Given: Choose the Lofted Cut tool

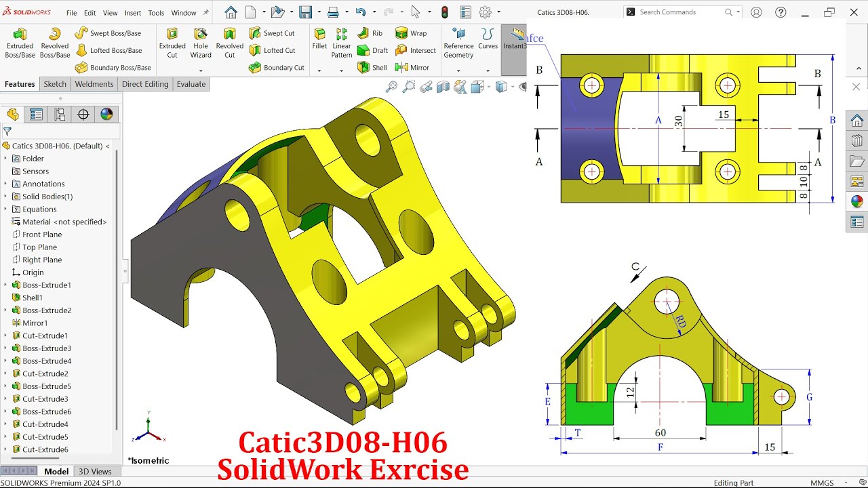Looking at the screenshot, I should click(272, 50).
